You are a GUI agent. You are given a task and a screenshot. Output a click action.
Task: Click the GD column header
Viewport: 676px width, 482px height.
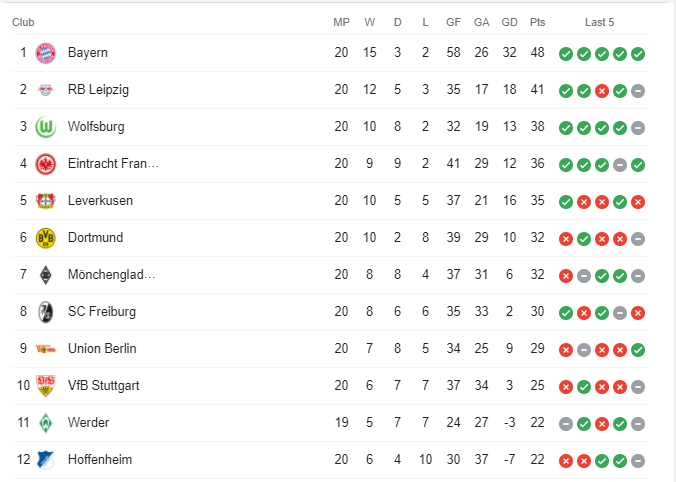tap(510, 22)
